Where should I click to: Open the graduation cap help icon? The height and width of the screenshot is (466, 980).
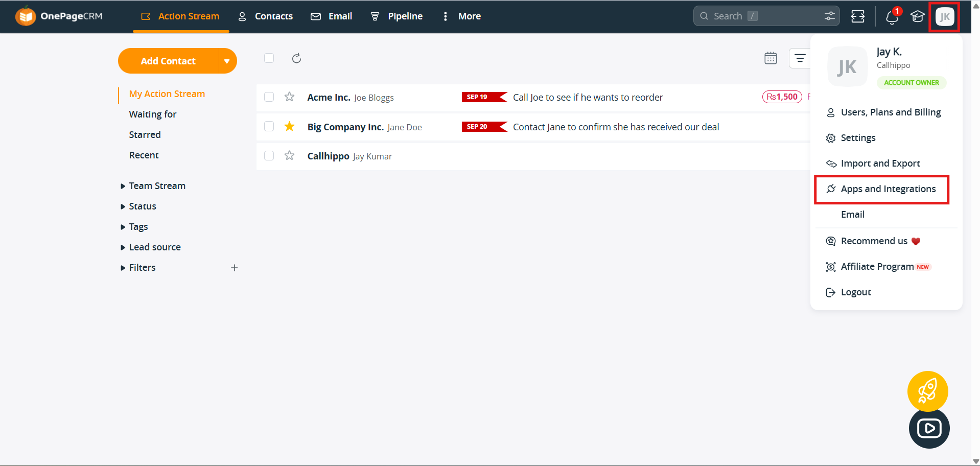coord(917,16)
